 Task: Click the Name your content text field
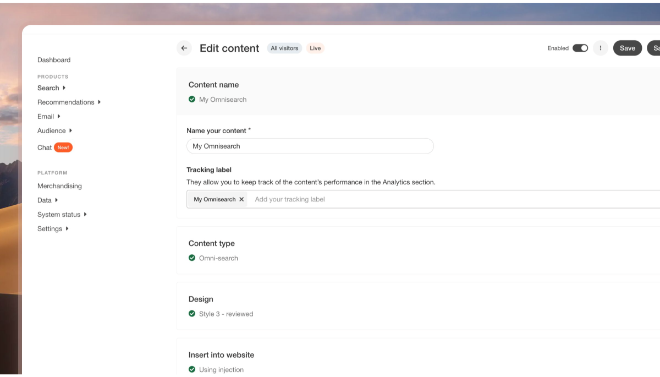pos(310,146)
